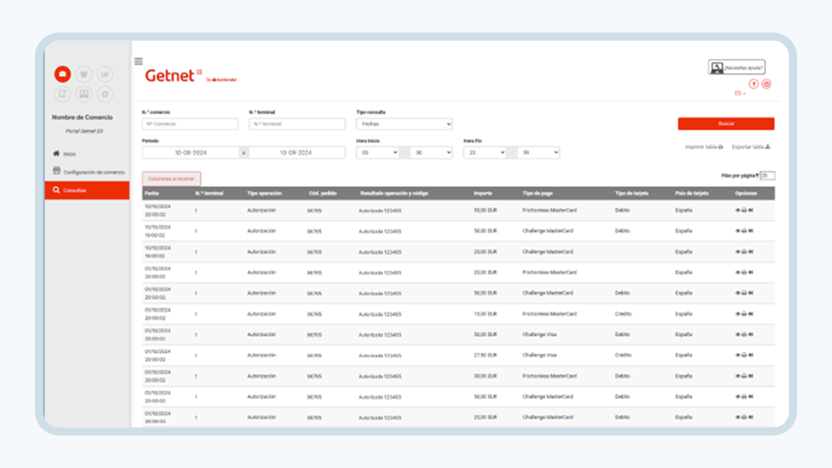Focus the N.º terminal input field
832x468 pixels.
point(297,124)
